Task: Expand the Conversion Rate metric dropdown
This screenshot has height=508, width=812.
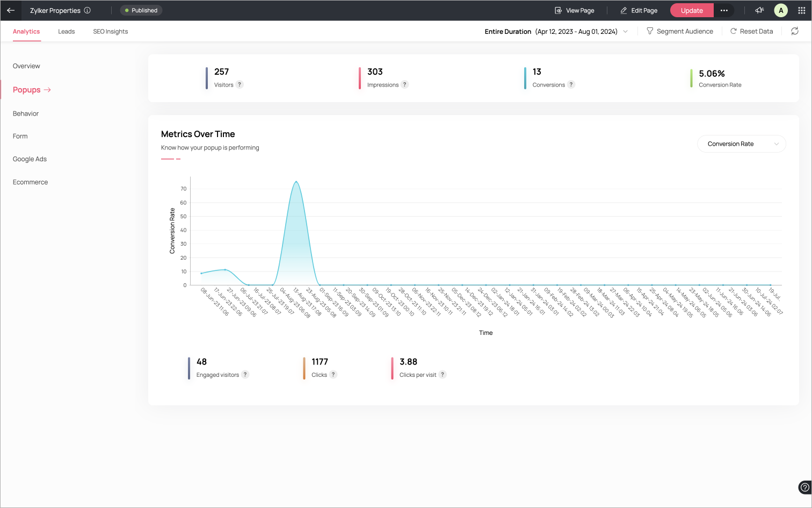Action: pos(741,144)
